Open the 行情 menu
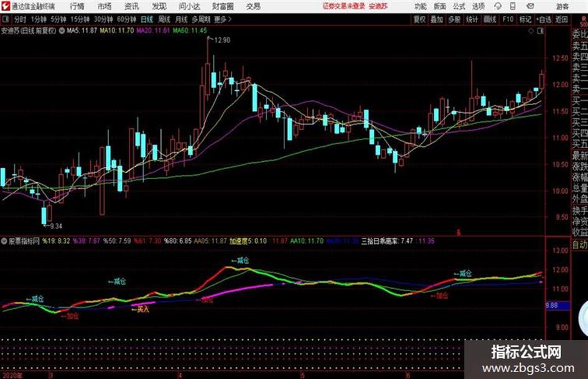This screenshot has height=379, width=588. 77,6
